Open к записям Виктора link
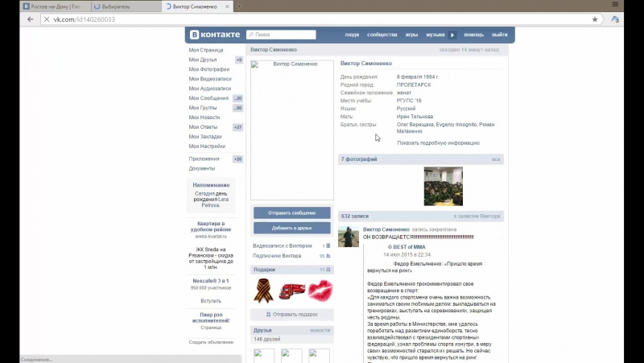Image resolution: width=644 pixels, height=363 pixels. (477, 216)
